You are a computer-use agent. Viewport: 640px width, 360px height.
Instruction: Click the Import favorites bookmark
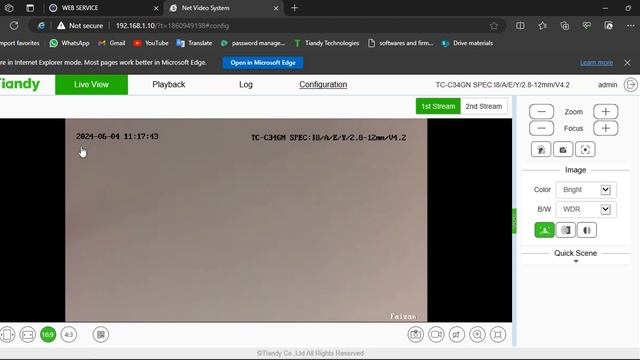(x=20, y=43)
